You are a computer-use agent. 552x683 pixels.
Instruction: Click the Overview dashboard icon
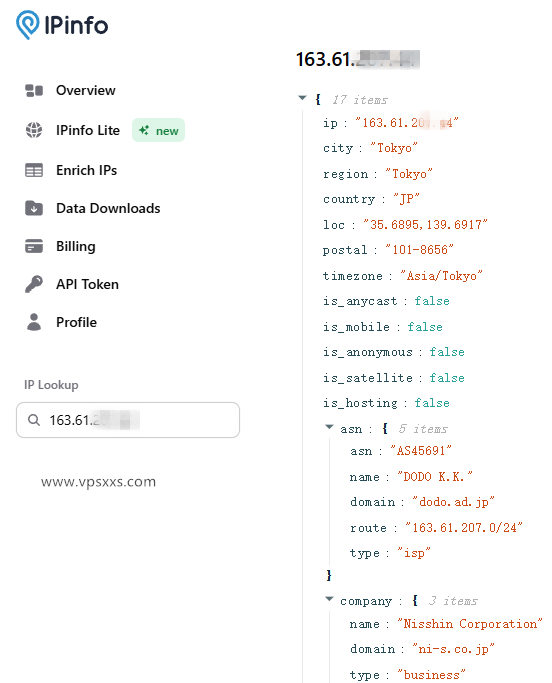(34, 91)
